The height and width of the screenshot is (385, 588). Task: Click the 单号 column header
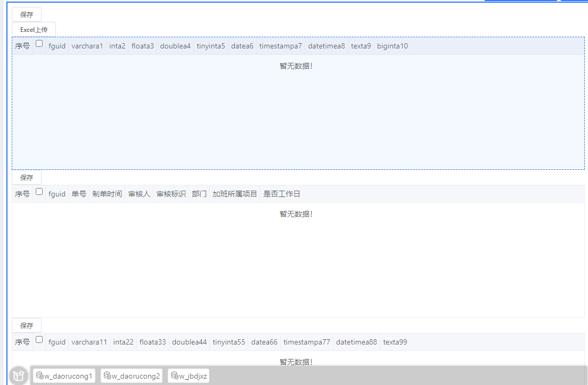(79, 194)
